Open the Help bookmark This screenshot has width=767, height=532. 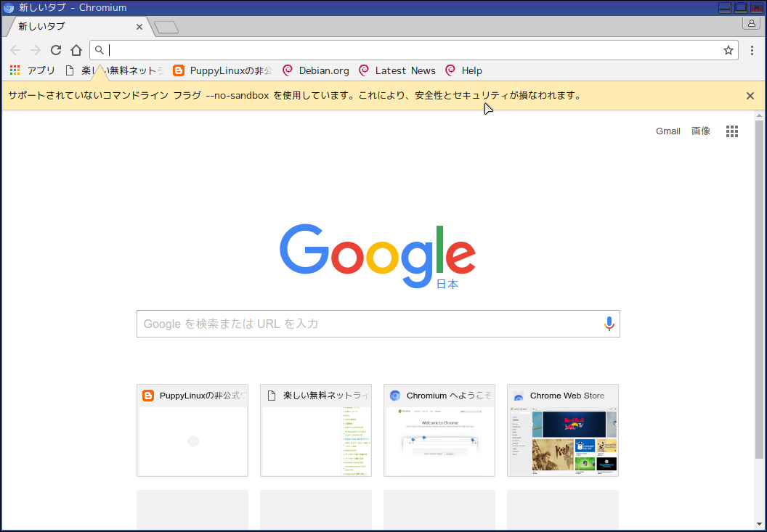[x=463, y=70]
